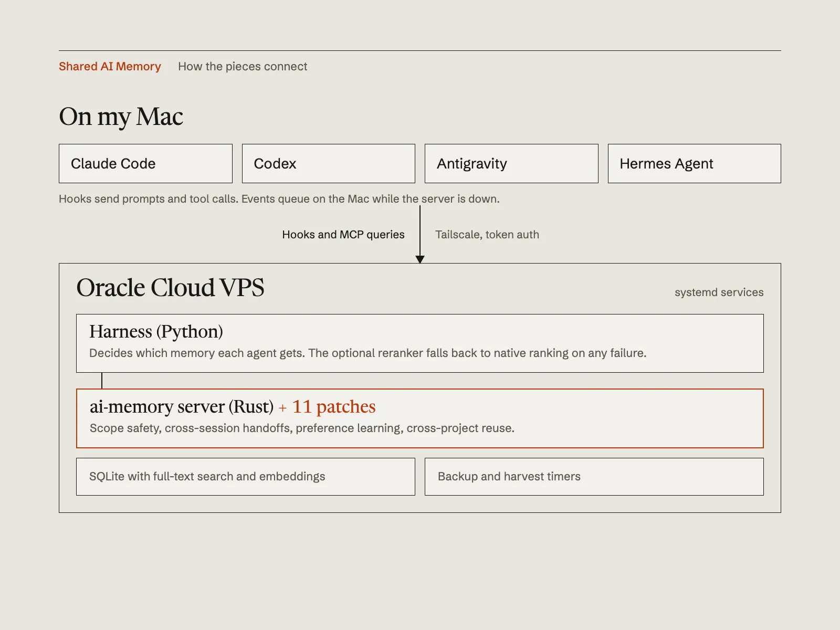Select 'ai-memory server (Rust)' heading
Screen dimensions: 840x630
point(182,407)
